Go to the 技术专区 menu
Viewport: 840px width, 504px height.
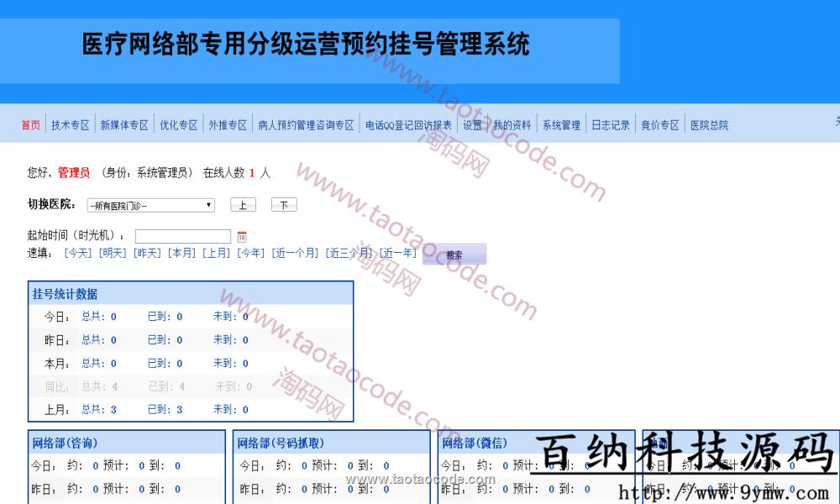[70, 125]
